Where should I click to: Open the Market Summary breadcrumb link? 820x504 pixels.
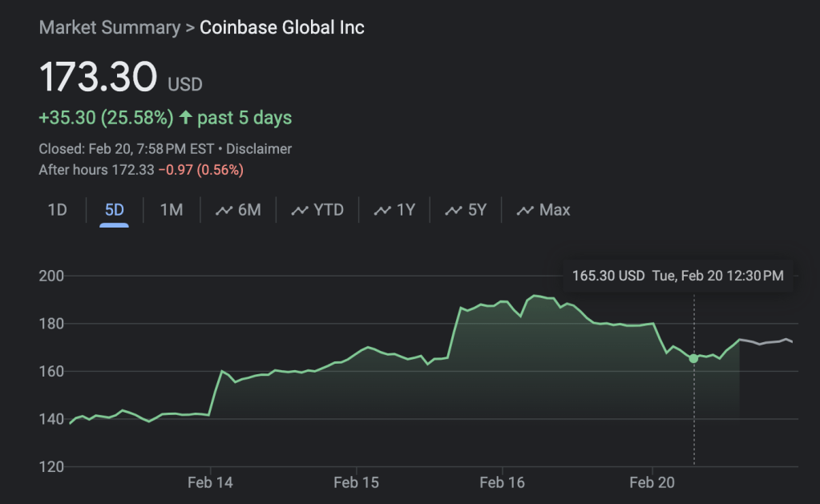[x=110, y=27]
